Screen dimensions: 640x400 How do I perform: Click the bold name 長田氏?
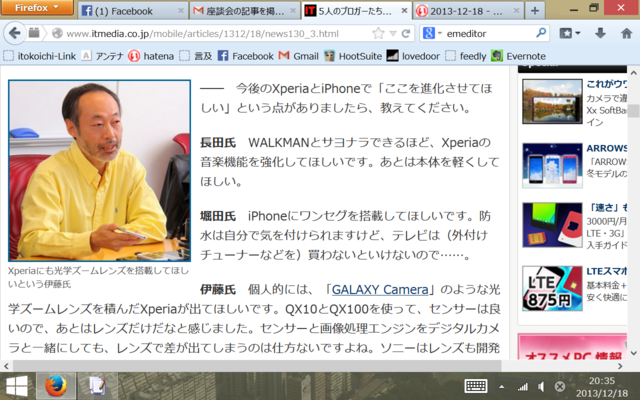(218, 142)
